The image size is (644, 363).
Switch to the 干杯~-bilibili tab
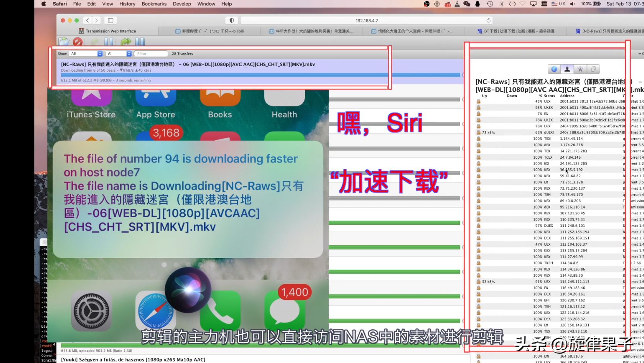(x=210, y=31)
